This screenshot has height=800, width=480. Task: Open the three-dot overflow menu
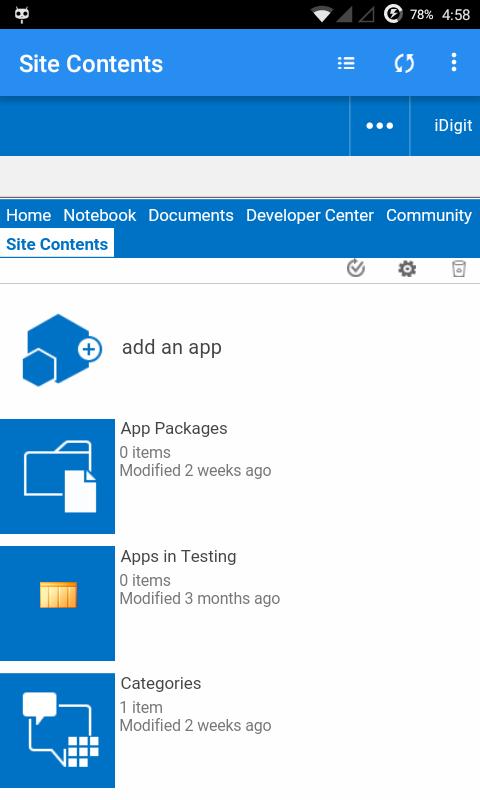pos(453,62)
